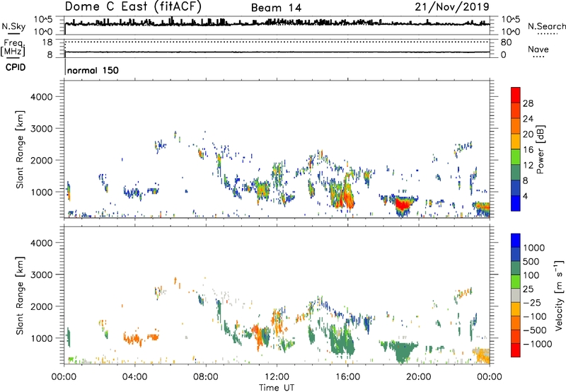Click the '10^5' left-axis noise label
The width and height of the screenshot is (566, 392).
click(x=44, y=20)
